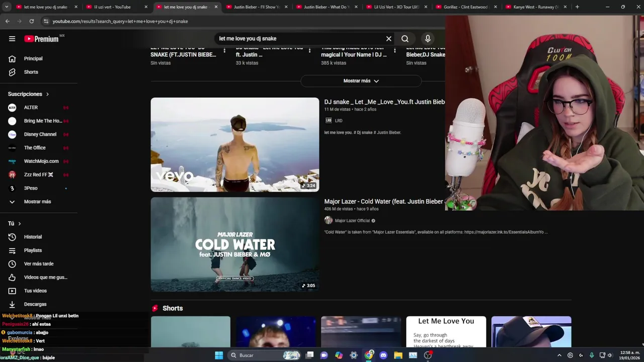Viewport: 644px width, 362px height.
Task: Open the DJ Snake Vevo video thumbnail
Action: click(235, 145)
